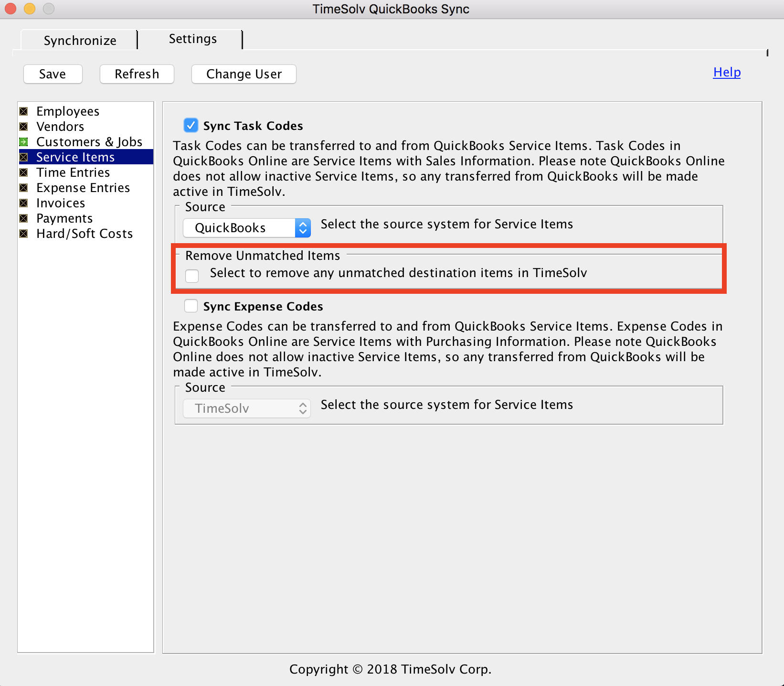
Task: Open the TimeSolv source dropdown
Action: tap(247, 408)
